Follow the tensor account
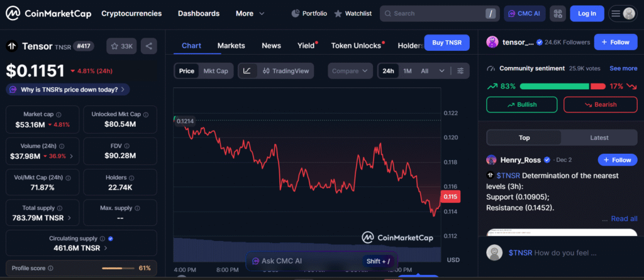 (x=615, y=42)
